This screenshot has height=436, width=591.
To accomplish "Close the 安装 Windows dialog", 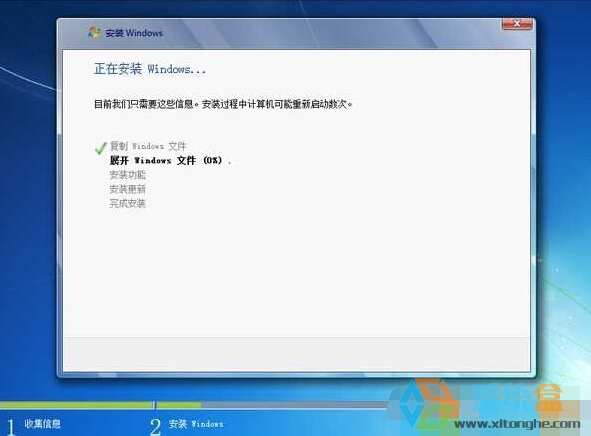I will [517, 24].
